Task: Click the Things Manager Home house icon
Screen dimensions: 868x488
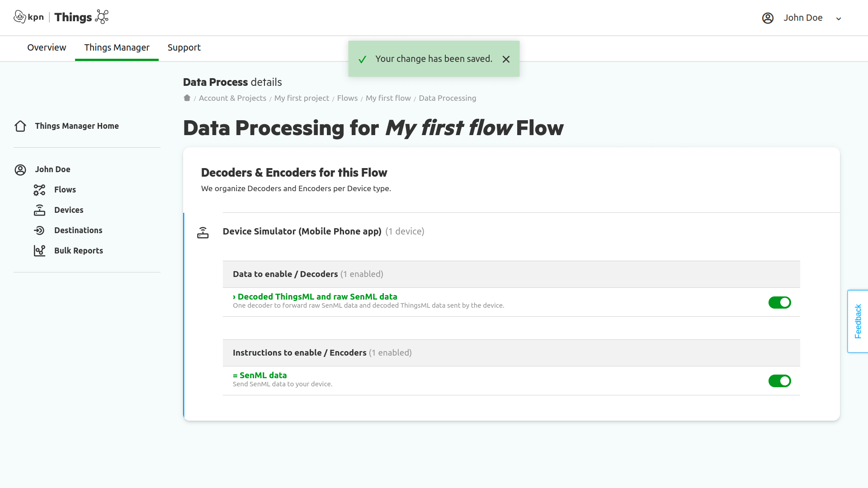Action: click(20, 126)
